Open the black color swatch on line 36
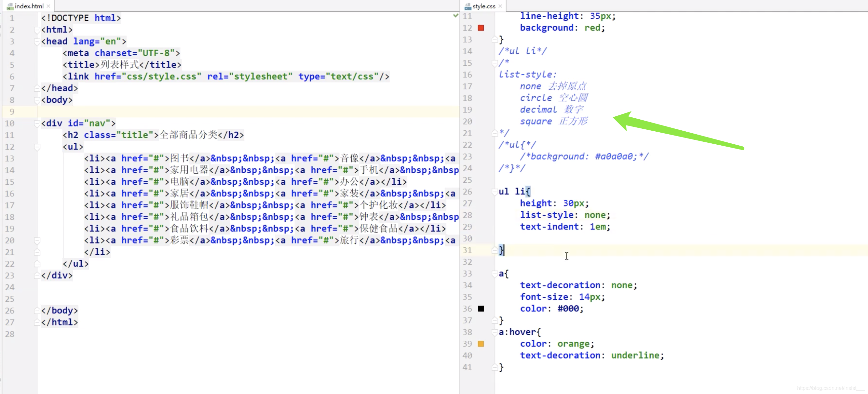 point(481,309)
